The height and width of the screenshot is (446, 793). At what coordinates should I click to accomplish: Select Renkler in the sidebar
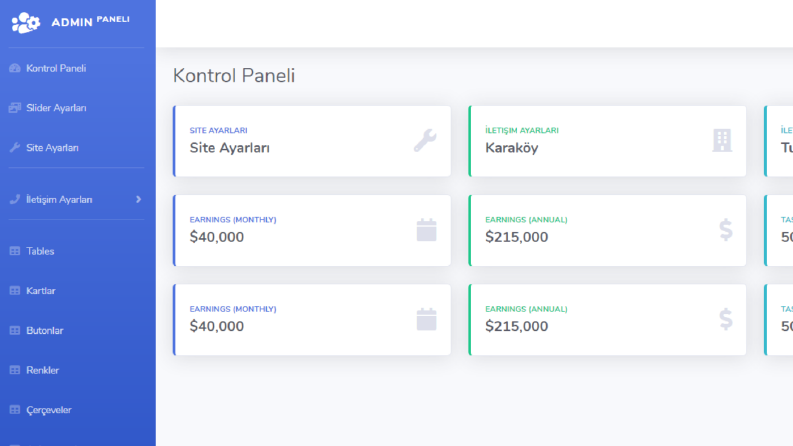coord(42,370)
